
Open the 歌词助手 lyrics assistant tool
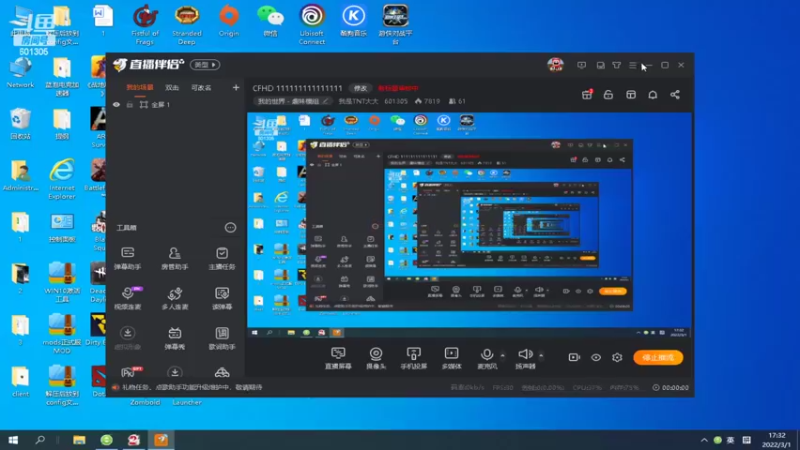tap(221, 338)
